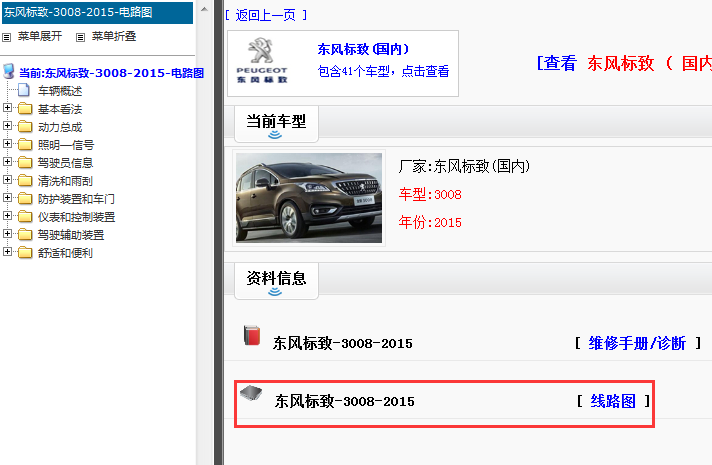Select the 舒适和便利 tree label
712x465 pixels.
(65, 253)
